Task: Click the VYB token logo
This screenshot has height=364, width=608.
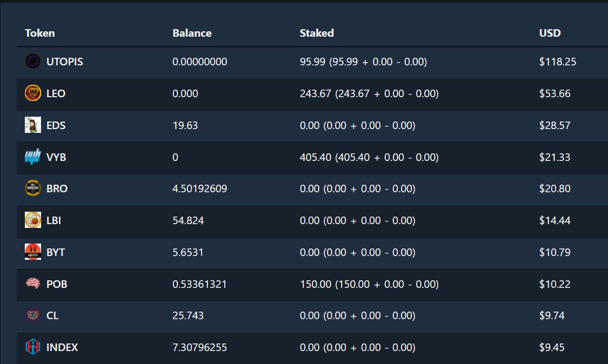Action: (33, 157)
